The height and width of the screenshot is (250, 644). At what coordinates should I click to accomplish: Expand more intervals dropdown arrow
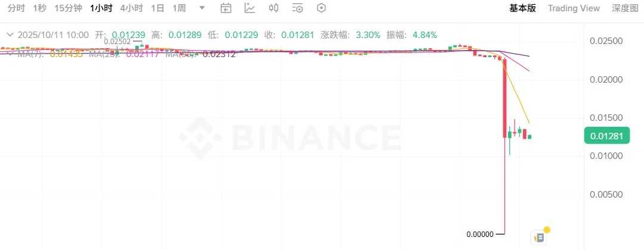coord(202,8)
